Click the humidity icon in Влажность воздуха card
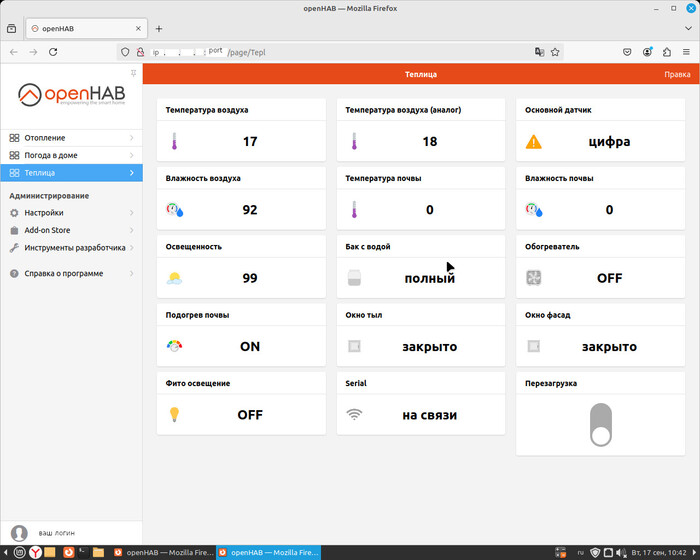The width and height of the screenshot is (700, 560). [x=175, y=210]
